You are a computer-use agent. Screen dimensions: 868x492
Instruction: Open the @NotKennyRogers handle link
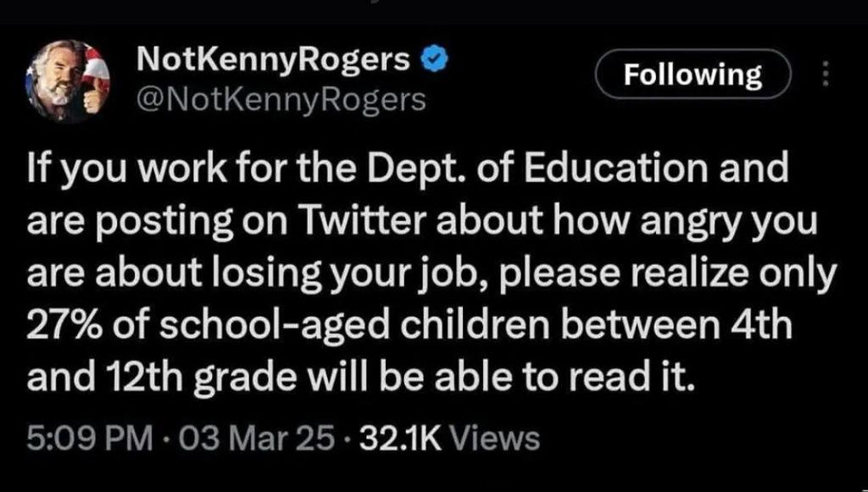point(280,100)
